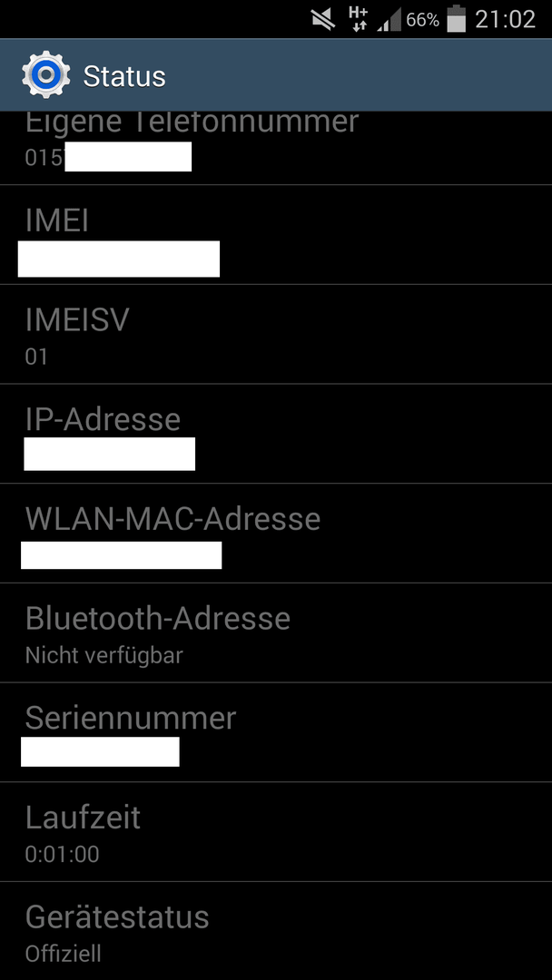Select the Gerätestatus entry
552x980 pixels.
point(276,931)
